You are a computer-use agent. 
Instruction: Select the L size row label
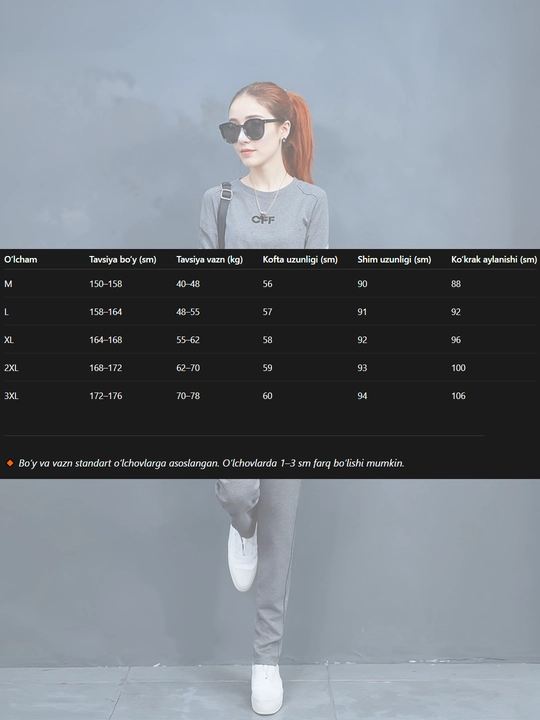click(6, 312)
